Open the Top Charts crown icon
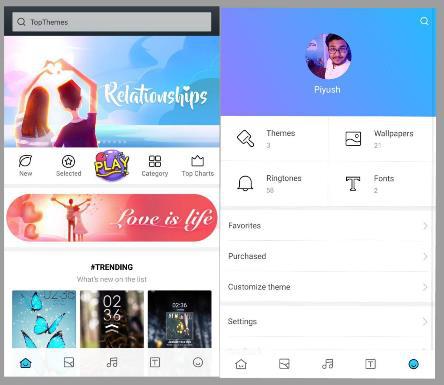This screenshot has height=385, width=444. (198, 161)
